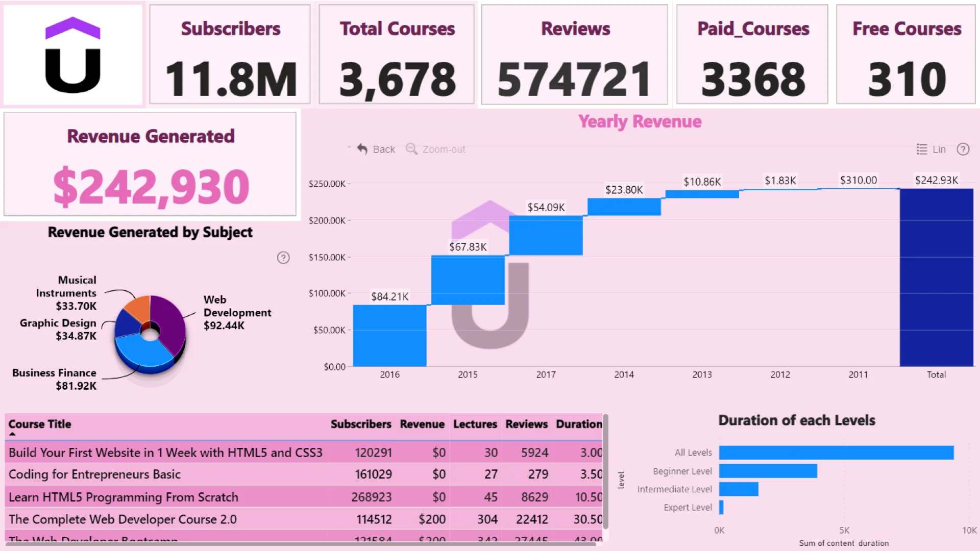Click the Back arrow in the Yearly Revenue chart

coord(362,149)
